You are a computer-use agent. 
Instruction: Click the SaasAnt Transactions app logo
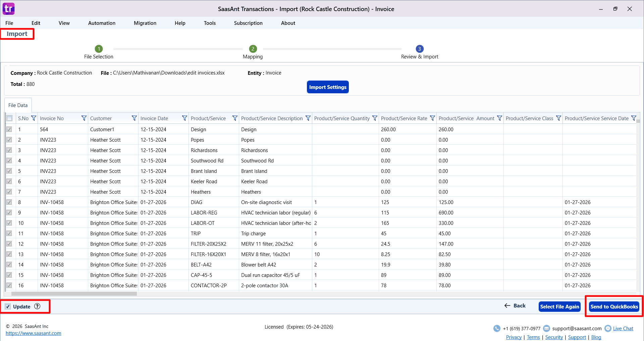click(x=8, y=9)
